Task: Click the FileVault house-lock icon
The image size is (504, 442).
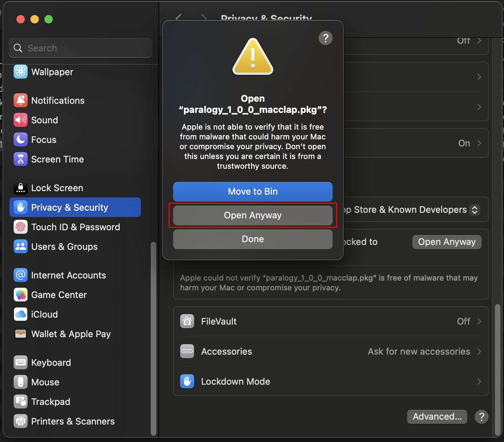Action: [187, 321]
